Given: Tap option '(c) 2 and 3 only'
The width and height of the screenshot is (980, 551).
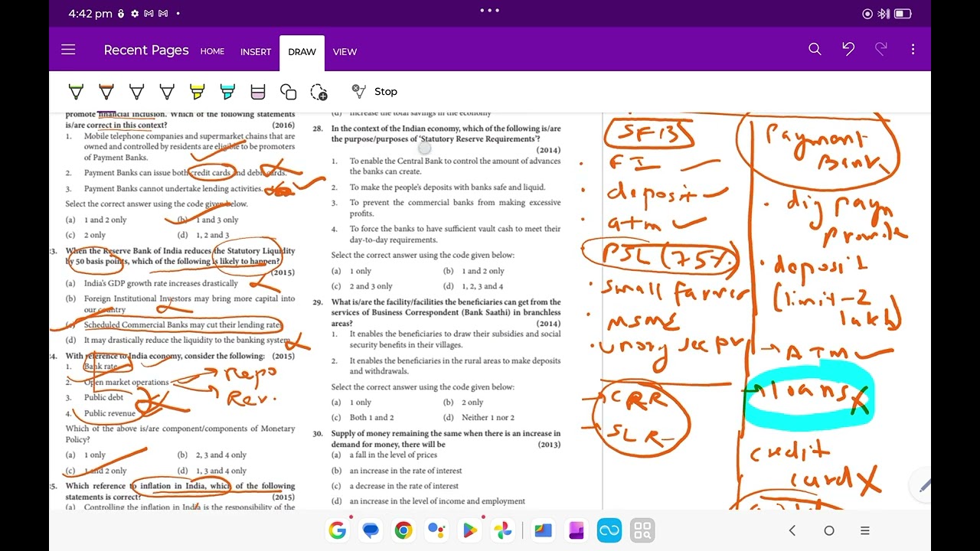Looking at the screenshot, I should coord(362,286).
